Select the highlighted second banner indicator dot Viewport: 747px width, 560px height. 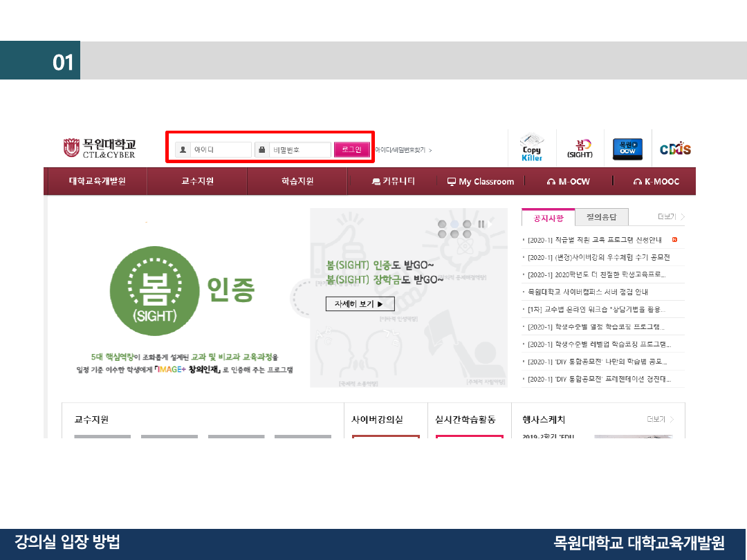point(454,224)
